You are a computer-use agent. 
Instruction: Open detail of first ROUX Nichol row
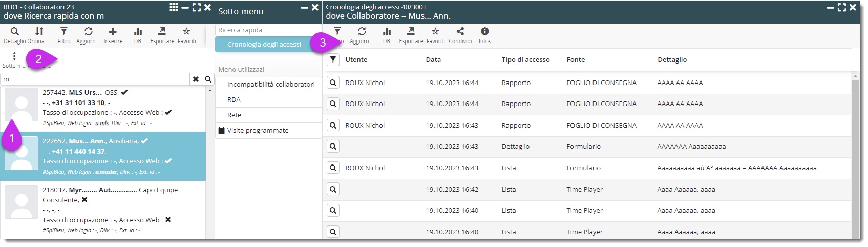coord(333,83)
